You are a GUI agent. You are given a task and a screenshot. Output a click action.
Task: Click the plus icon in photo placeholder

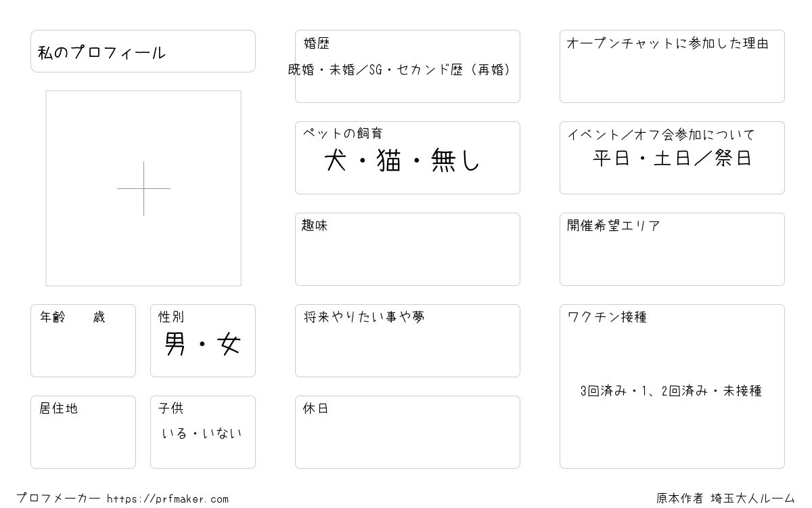[x=143, y=188]
